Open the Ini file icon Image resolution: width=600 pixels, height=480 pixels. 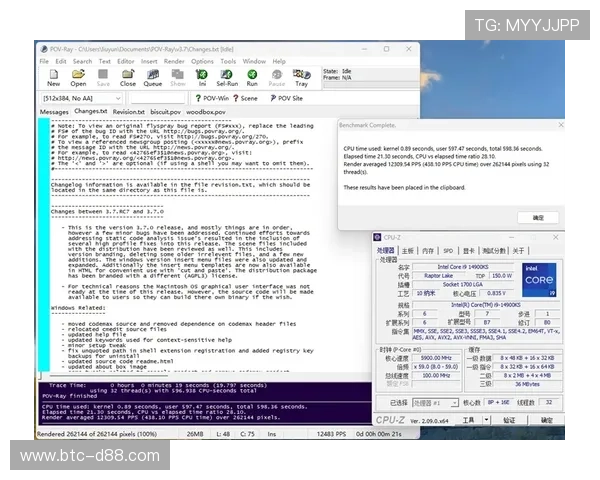202,78
